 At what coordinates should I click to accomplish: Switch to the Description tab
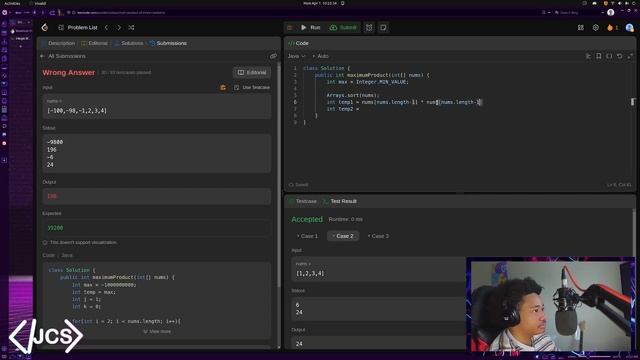[x=58, y=43]
